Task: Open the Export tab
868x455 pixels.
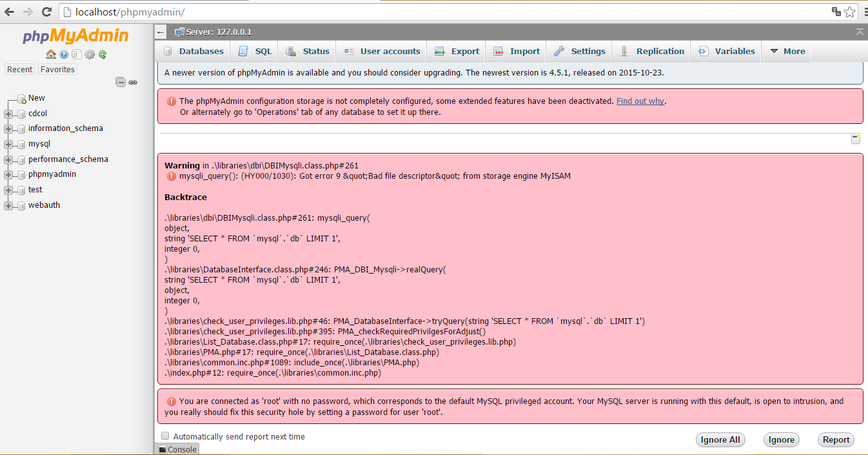Action: (x=457, y=52)
